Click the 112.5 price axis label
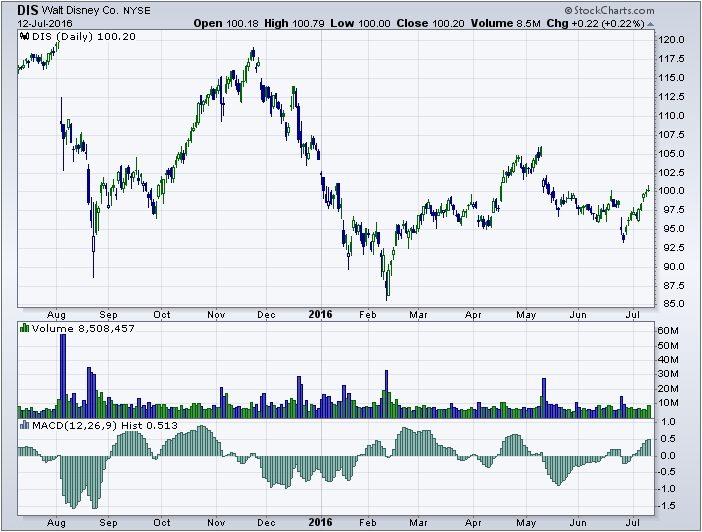The height and width of the screenshot is (532, 702). 671,97
